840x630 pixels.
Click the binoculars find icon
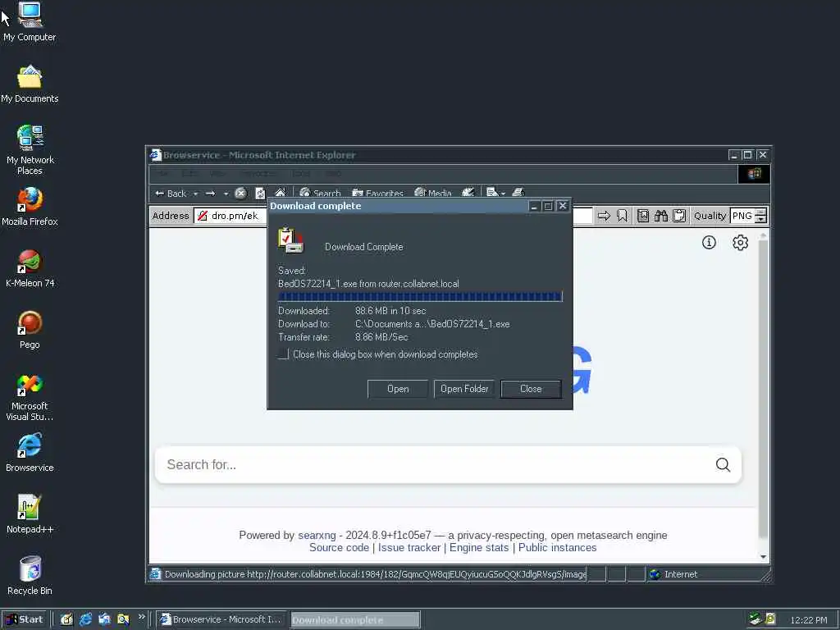661,216
